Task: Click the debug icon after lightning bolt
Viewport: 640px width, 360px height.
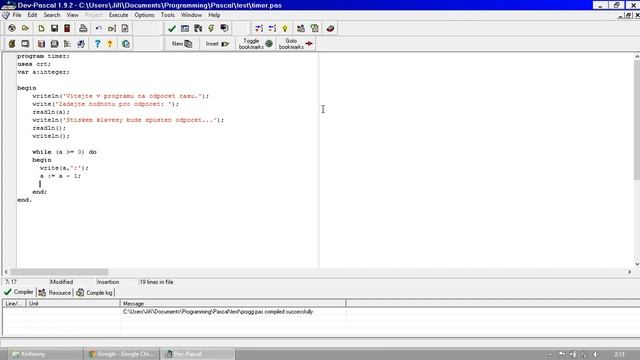Action: 224,28
